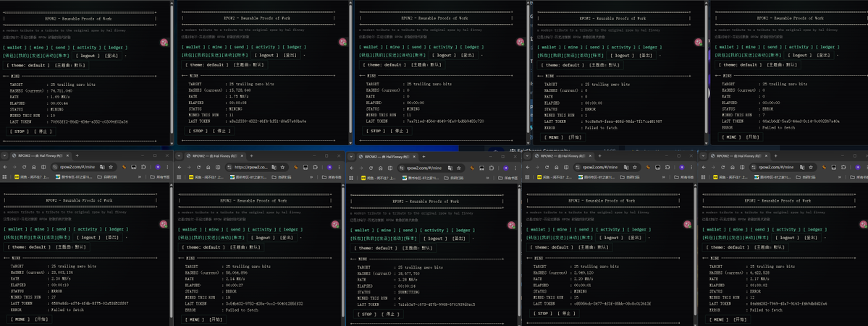Bookmark star in the MINED THIS RUN 18 window
868x326 pixels.
(x=283, y=167)
